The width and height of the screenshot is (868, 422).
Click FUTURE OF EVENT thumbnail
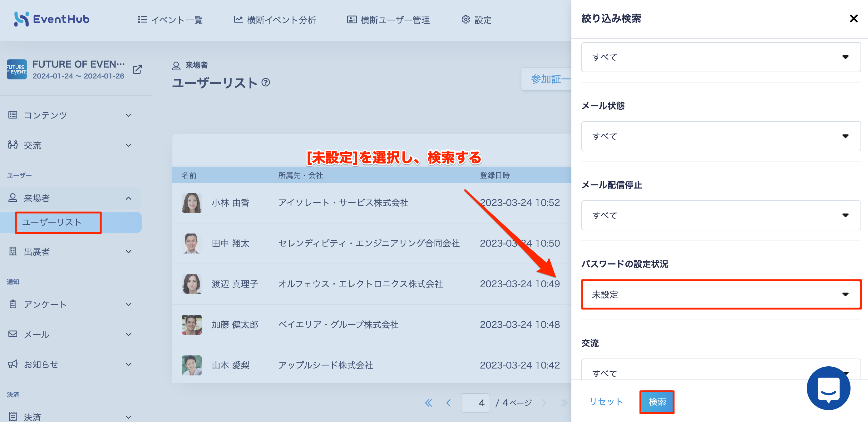[x=17, y=69]
